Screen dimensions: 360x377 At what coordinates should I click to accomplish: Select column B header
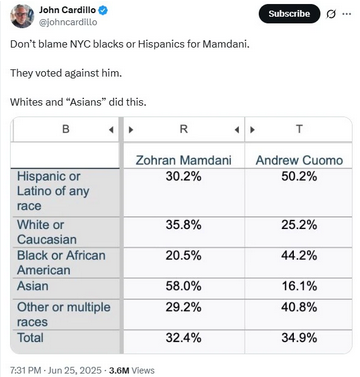pos(66,129)
